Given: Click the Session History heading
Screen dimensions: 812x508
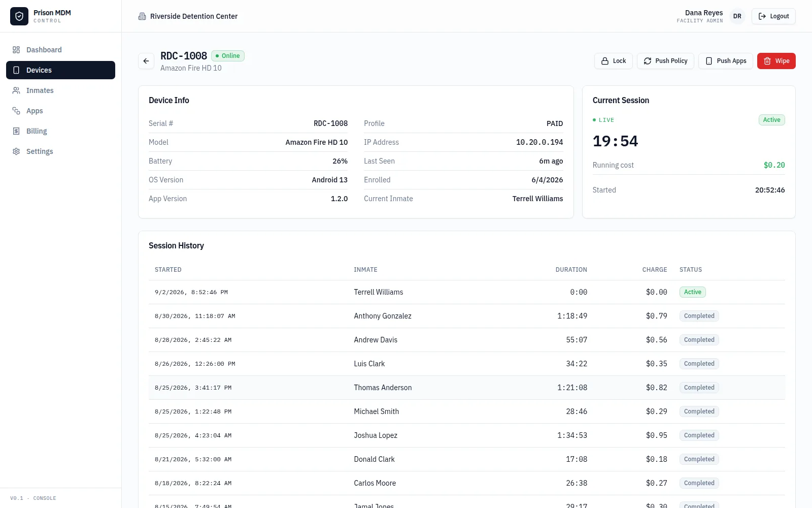Looking at the screenshot, I should point(176,245).
